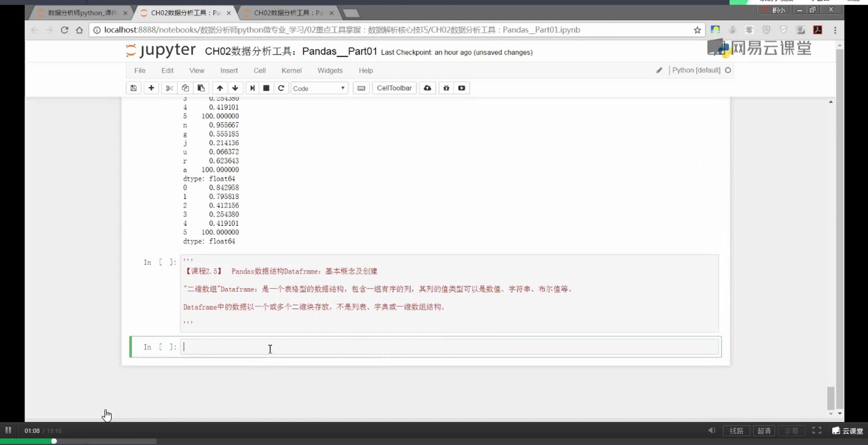Open the Insert menu
This screenshot has height=445, width=868.
coord(229,70)
